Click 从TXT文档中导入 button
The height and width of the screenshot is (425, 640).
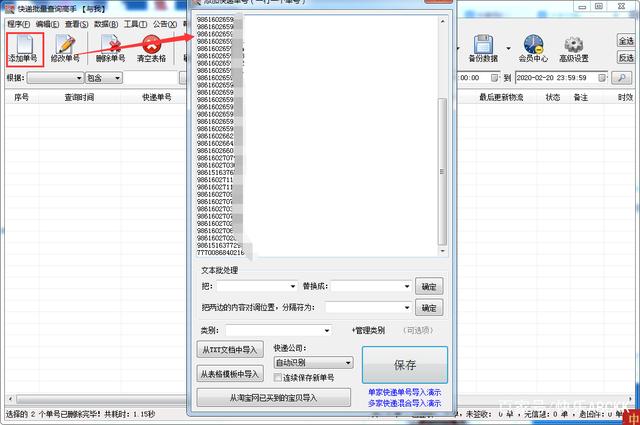tap(229, 350)
